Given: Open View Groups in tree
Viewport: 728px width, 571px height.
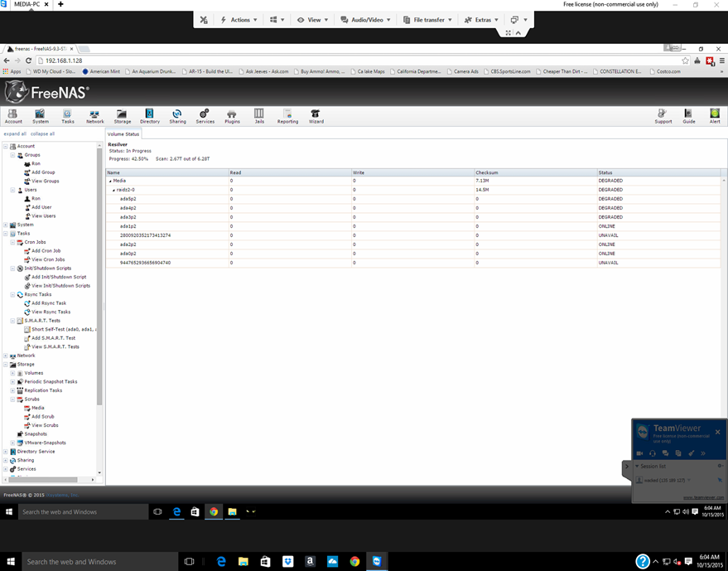Looking at the screenshot, I should tap(45, 181).
